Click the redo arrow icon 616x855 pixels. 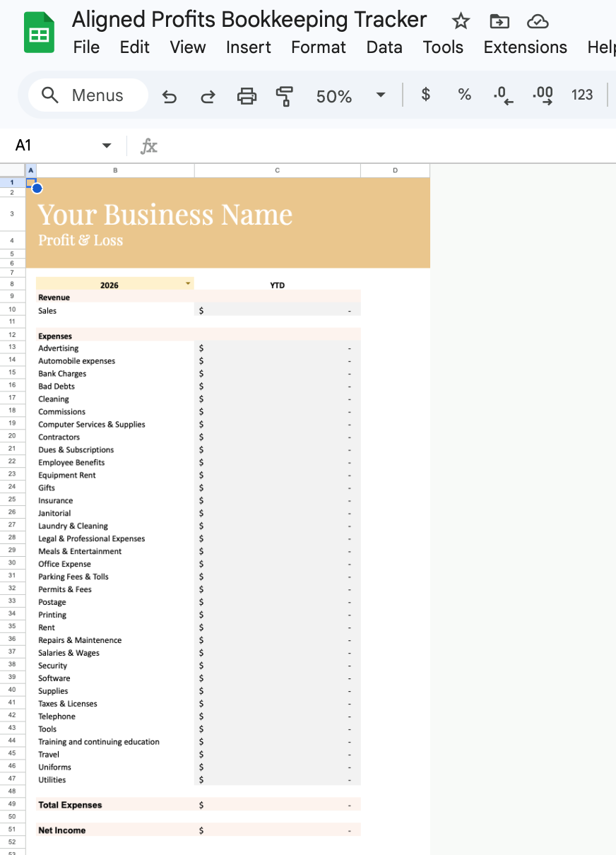(x=208, y=96)
